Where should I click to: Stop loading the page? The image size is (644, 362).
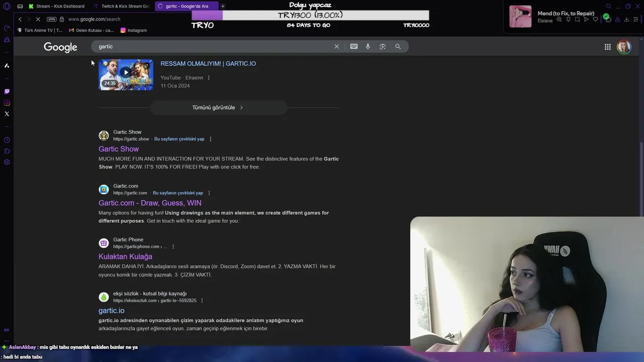[39, 19]
